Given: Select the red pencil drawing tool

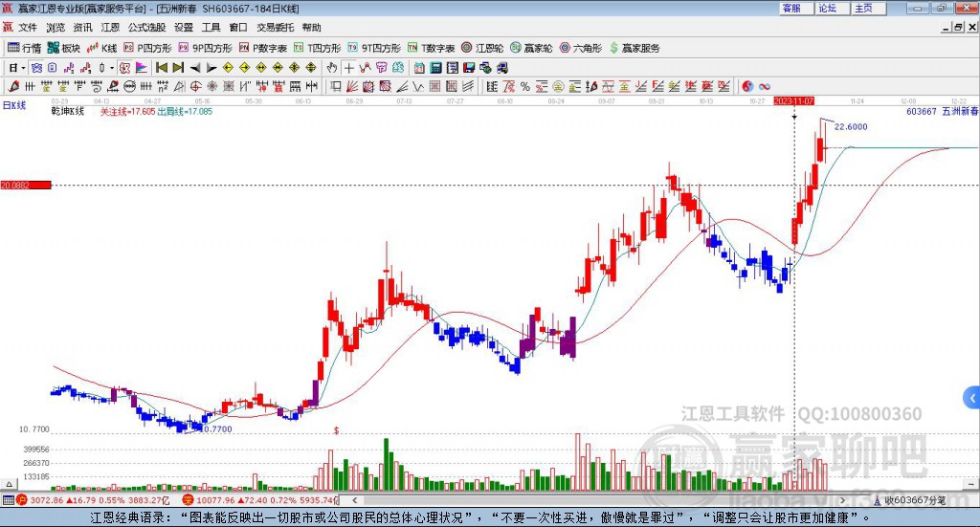Looking at the screenshot, I should pyautogui.click(x=13, y=86).
